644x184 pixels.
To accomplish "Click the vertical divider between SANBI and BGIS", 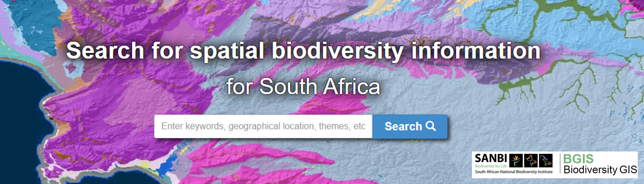I will click(x=560, y=163).
